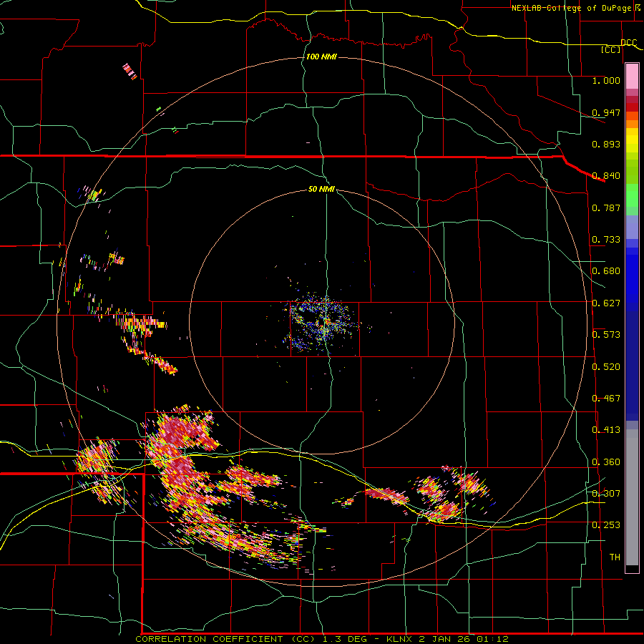644x644 pixels.
Task: Click the DCC label above the color bar
Action: pos(628,42)
